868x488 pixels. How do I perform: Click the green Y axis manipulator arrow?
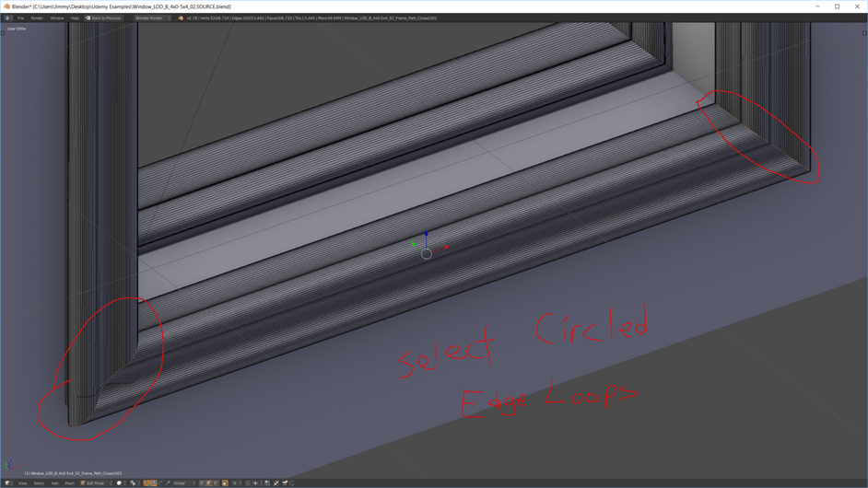414,244
